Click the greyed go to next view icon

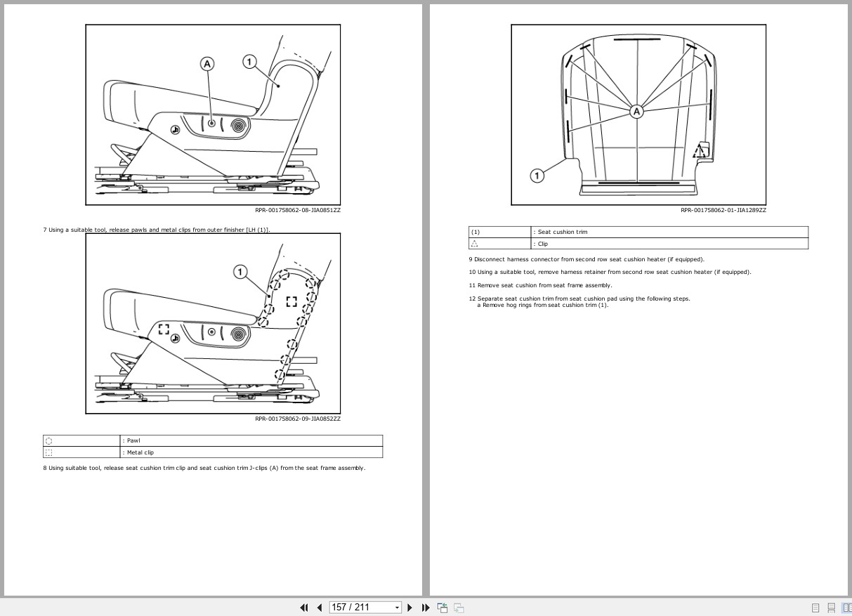point(459,608)
